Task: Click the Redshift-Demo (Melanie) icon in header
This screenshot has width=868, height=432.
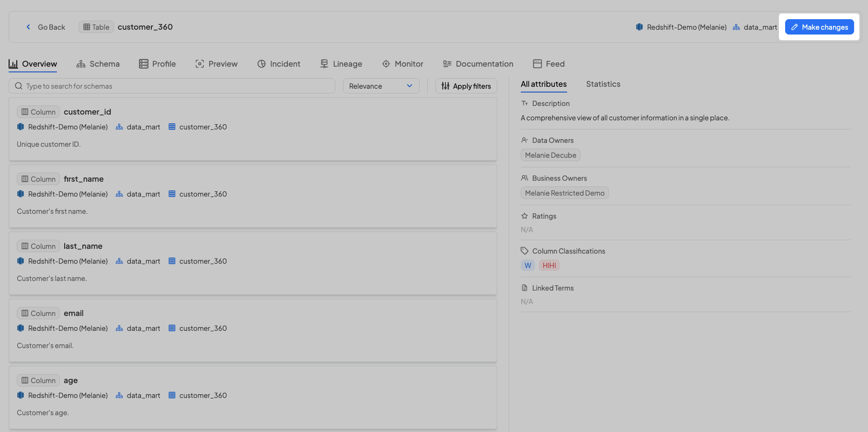Action: (x=639, y=27)
